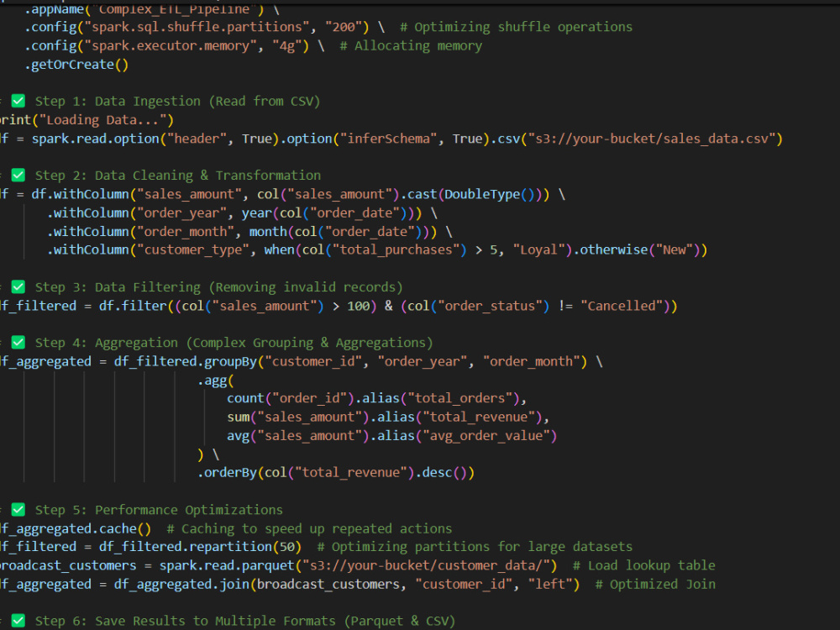Click comment "Step 5: Performance Optimizations"

(x=159, y=510)
